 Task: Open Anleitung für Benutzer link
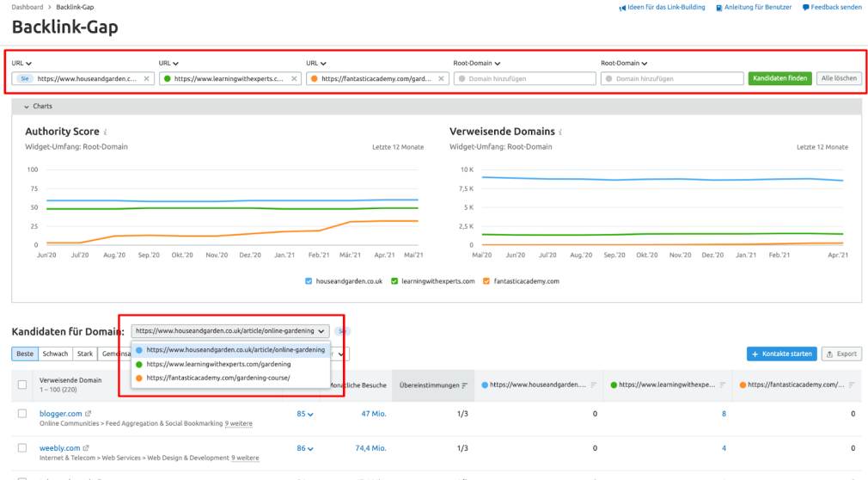coord(754,7)
